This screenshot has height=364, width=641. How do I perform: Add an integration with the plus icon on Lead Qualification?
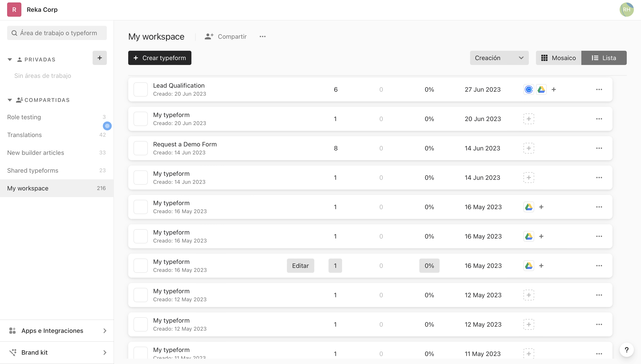point(554,89)
